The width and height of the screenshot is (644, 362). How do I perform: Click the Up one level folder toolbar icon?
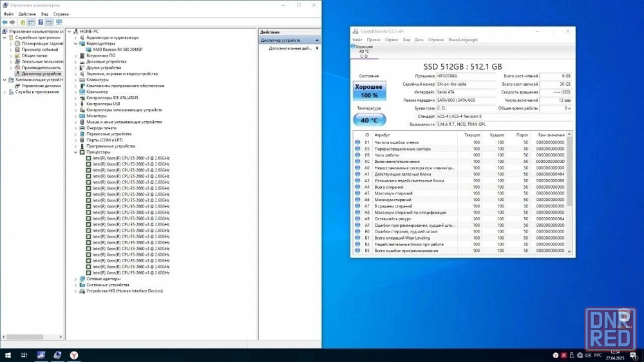pos(23,22)
